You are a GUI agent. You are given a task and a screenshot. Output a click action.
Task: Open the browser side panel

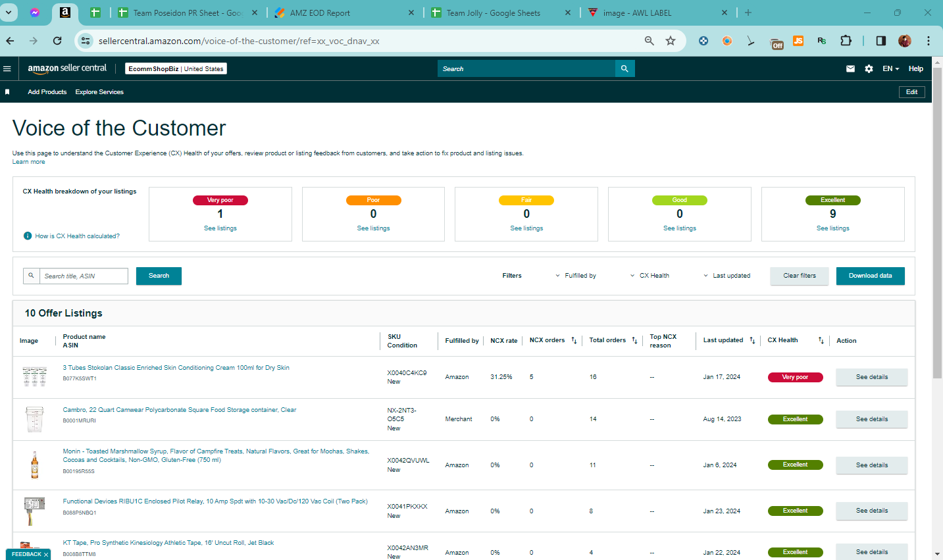881,41
